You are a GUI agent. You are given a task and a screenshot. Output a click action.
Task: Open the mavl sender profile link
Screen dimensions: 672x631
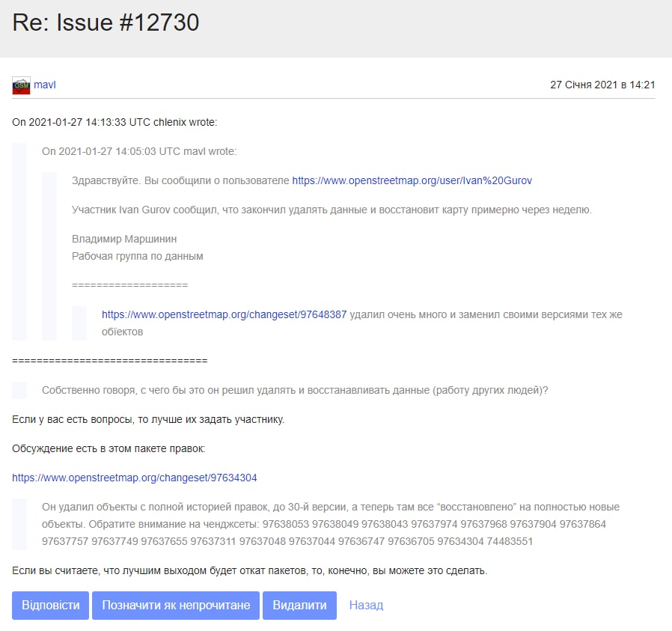click(x=45, y=85)
